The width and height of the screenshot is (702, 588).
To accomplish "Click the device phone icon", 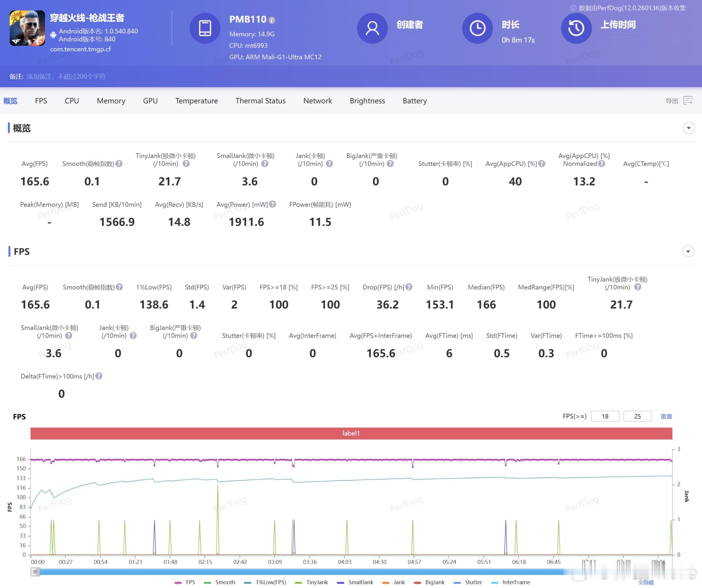I will tap(205, 28).
